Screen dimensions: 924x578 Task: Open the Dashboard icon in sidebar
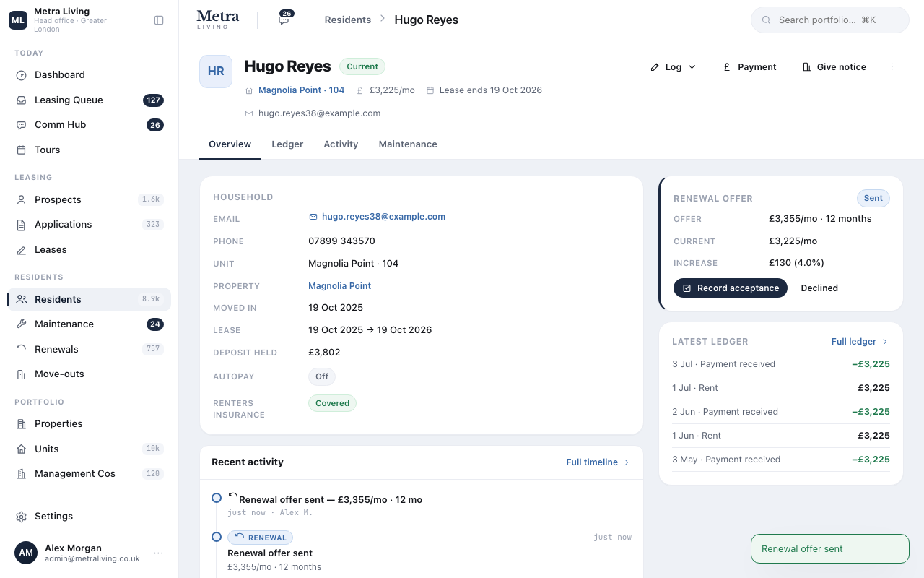21,75
